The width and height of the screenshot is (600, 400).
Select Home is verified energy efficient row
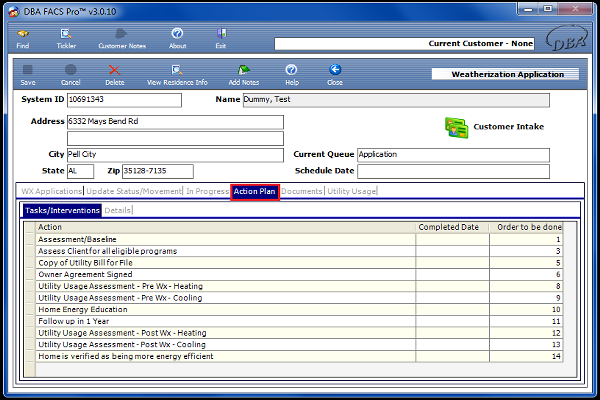[293, 356]
